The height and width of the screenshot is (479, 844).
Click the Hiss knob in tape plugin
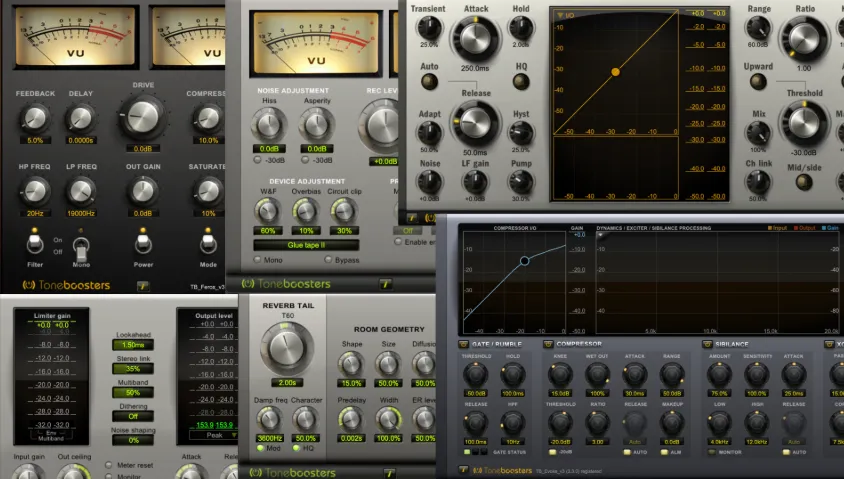[269, 125]
